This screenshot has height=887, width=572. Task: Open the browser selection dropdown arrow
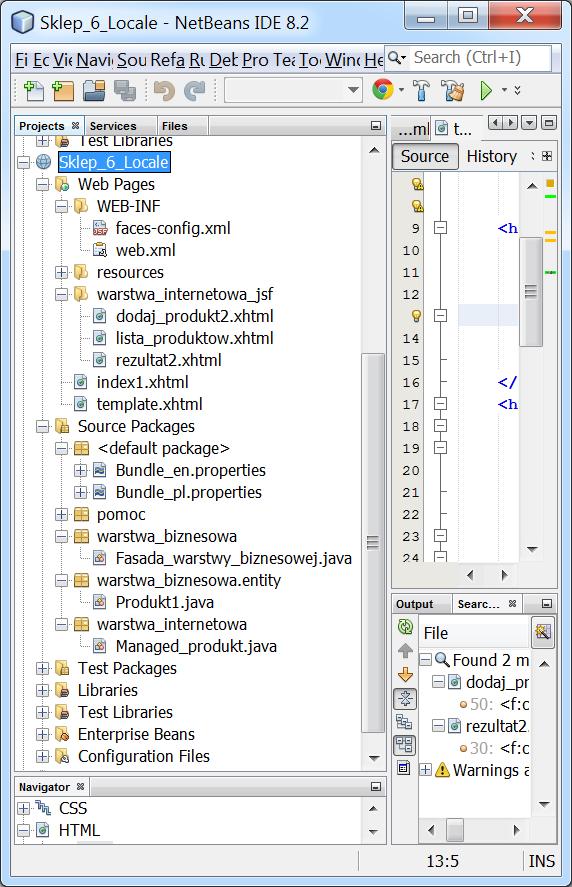pos(401,90)
